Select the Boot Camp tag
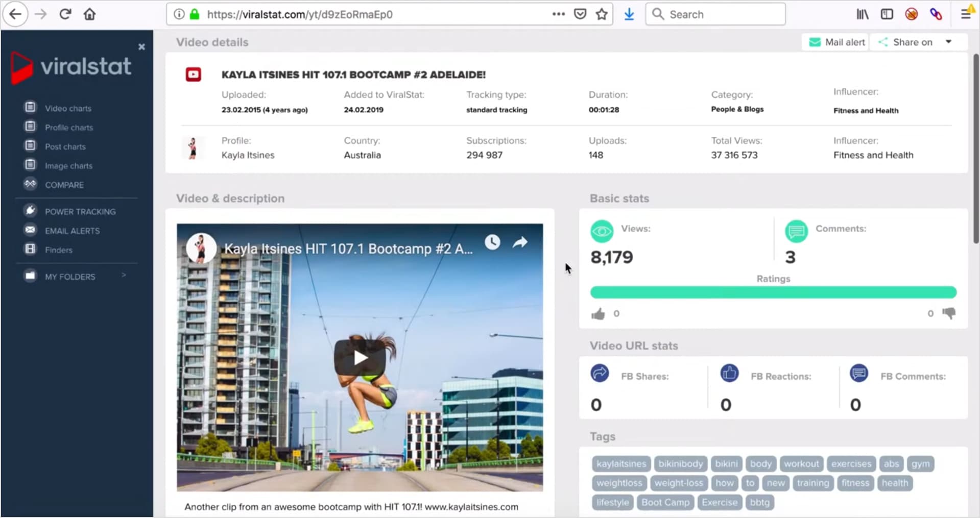This screenshot has height=518, width=980. (x=665, y=502)
